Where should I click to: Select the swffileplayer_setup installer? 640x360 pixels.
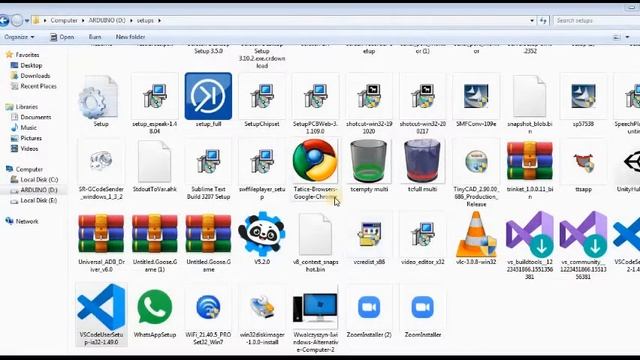(x=262, y=162)
